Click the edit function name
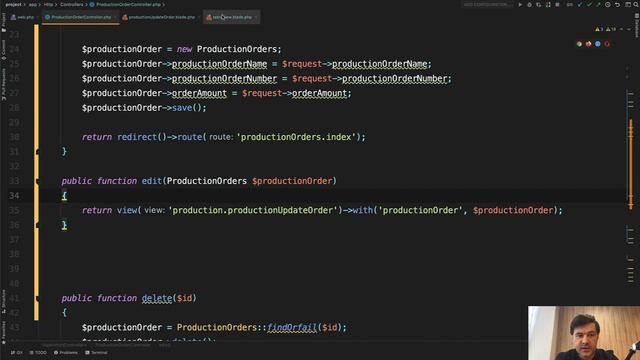This screenshot has height=360, width=640. 152,181
